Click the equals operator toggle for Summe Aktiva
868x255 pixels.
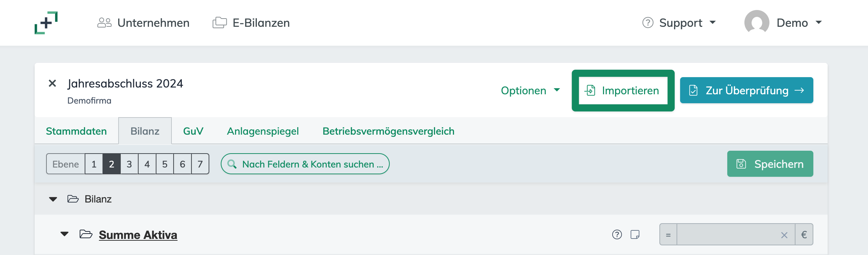pyautogui.click(x=668, y=234)
